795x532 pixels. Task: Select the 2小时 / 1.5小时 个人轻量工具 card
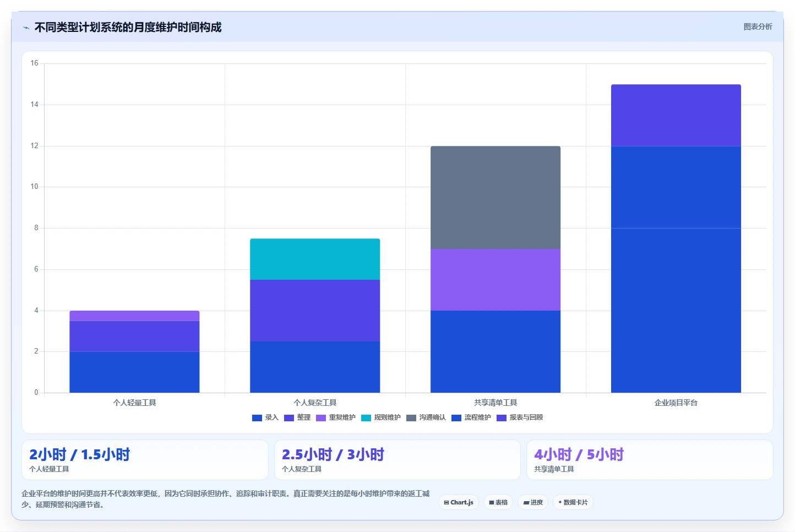point(145,460)
